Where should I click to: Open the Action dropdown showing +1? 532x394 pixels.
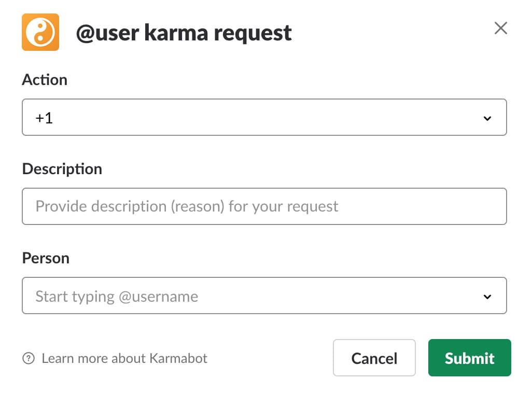click(x=264, y=117)
